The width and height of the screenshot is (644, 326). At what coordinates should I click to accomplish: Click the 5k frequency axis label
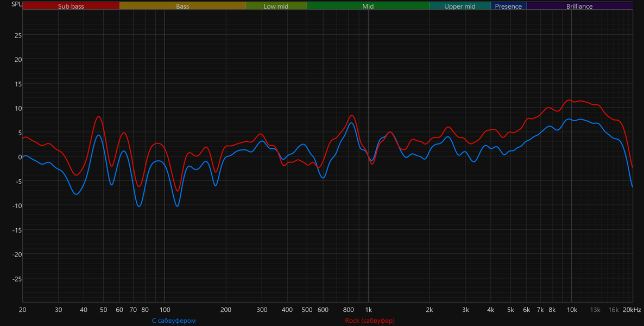coord(510,310)
